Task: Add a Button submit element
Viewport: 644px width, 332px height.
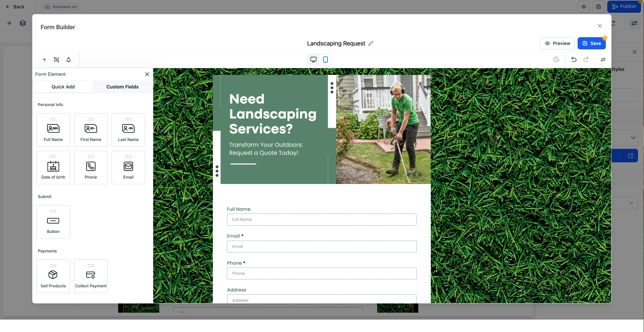Action: (x=53, y=222)
